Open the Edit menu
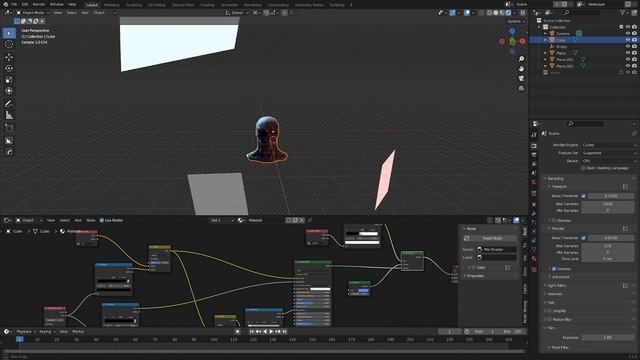This screenshot has height=360, width=640. (25, 4)
